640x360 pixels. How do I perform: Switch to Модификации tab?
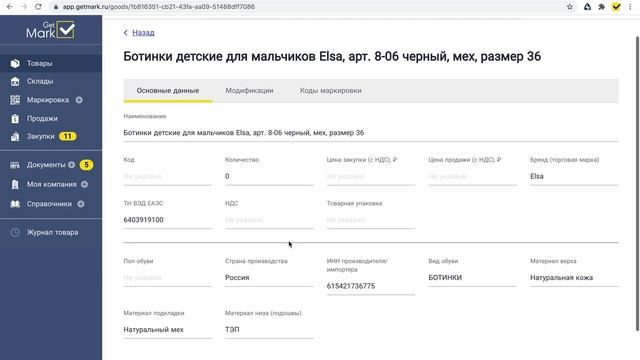[249, 91]
